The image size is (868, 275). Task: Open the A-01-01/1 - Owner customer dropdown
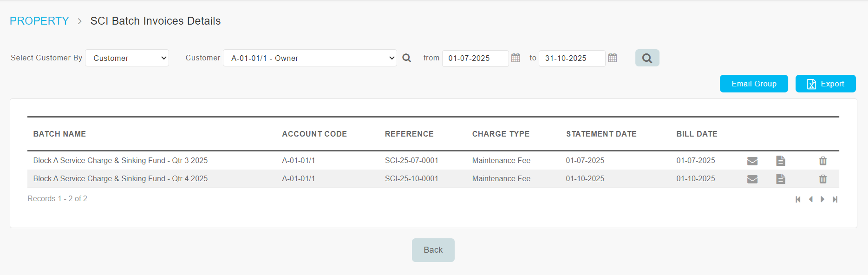tap(310, 58)
